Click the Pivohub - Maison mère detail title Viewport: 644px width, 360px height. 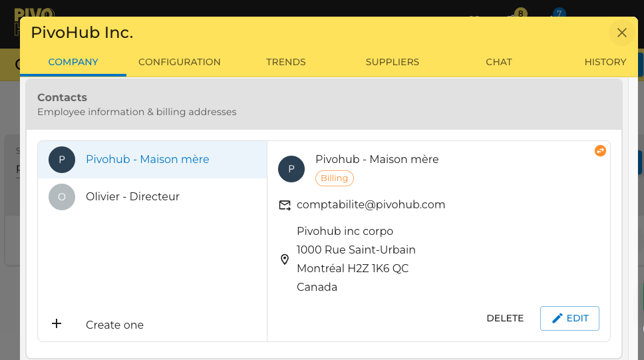click(x=377, y=159)
